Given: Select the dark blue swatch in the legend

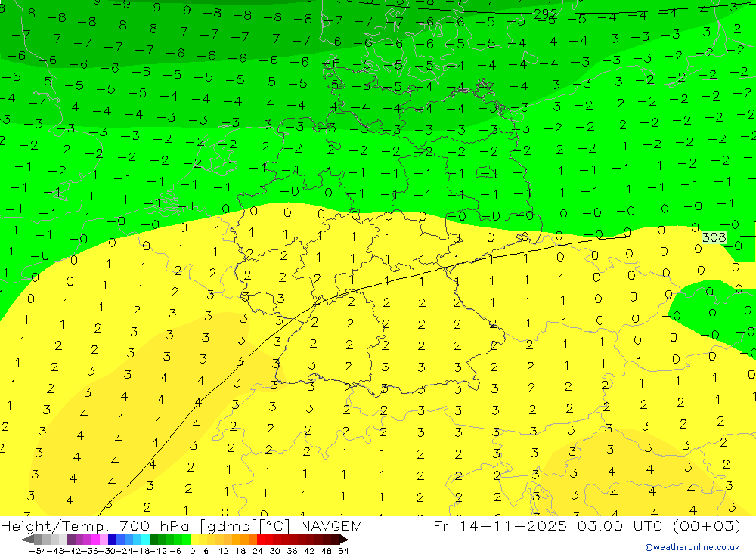Looking at the screenshot, I should (x=112, y=539).
